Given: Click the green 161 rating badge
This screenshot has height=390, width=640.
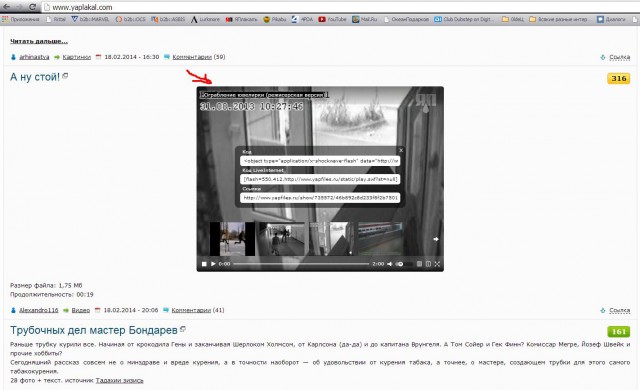Looking at the screenshot, I should (x=619, y=332).
